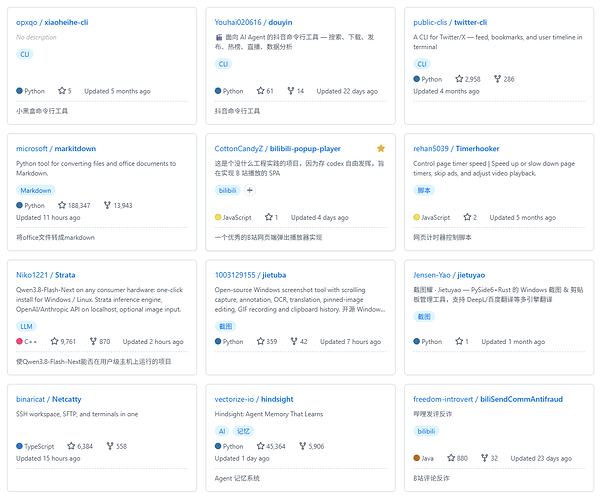Screen dimensions: 612x499
Task: Click the star icon showing 45,364 on hindsight
Action: coord(260,446)
